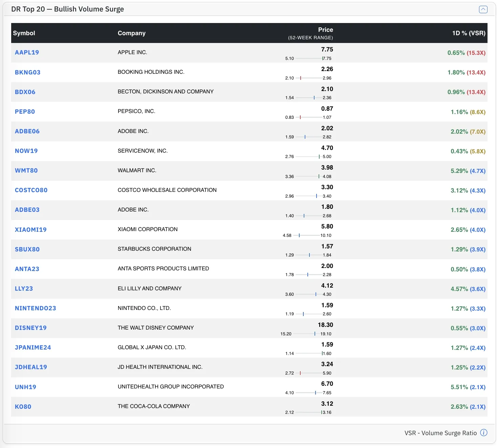Sort by the Price column header

point(325,30)
